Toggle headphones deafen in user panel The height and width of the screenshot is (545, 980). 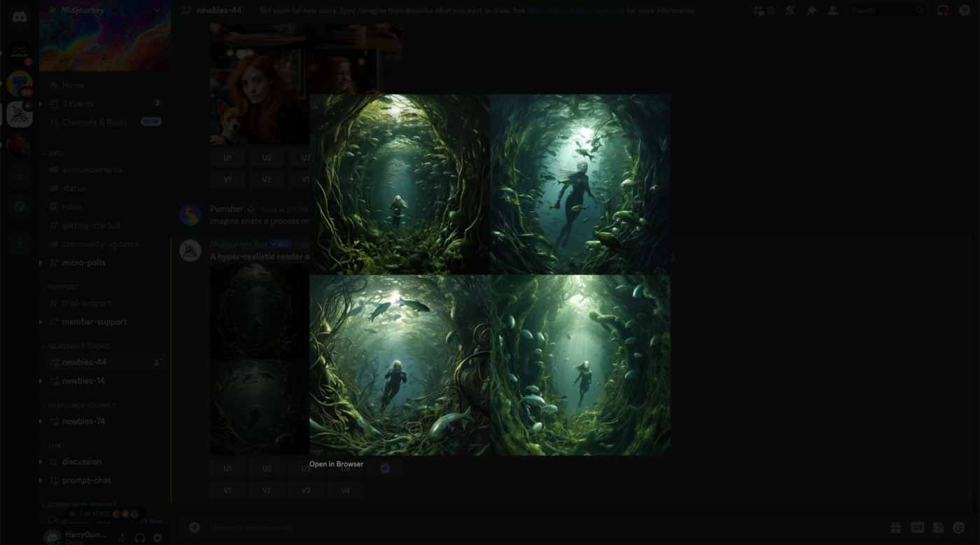pos(140,538)
